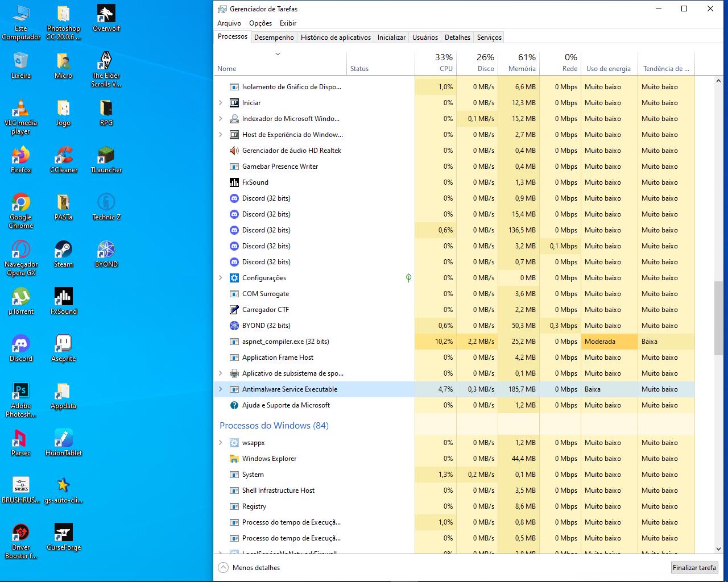Expand the Antimalware Service Executable row
728x582 pixels.
click(221, 389)
